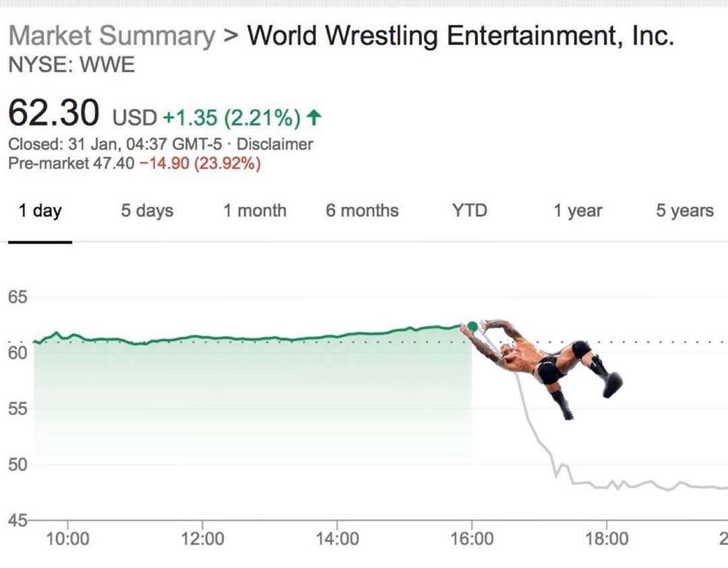Click the green closing price dot

473,327
